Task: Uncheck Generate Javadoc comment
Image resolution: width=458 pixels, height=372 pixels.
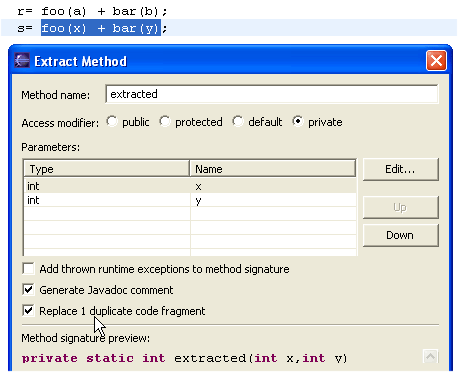Action: [29, 290]
